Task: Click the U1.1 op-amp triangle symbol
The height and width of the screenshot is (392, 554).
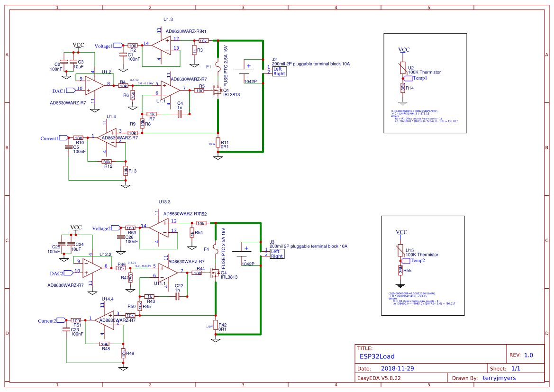Action: [170, 90]
